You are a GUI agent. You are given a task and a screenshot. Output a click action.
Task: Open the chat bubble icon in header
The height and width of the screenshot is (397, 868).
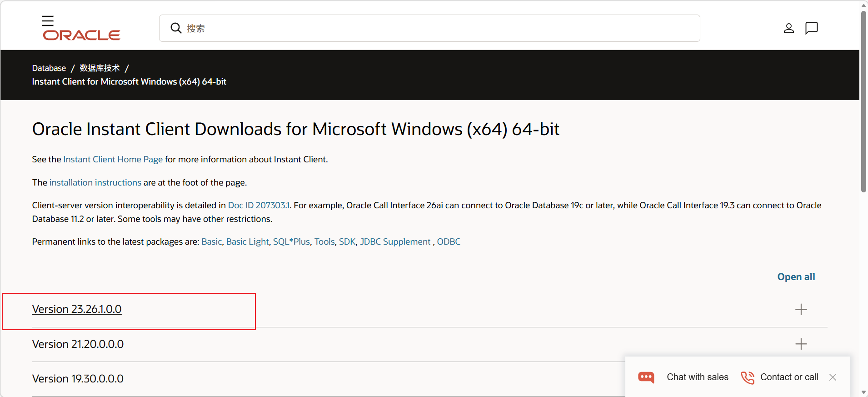812,28
